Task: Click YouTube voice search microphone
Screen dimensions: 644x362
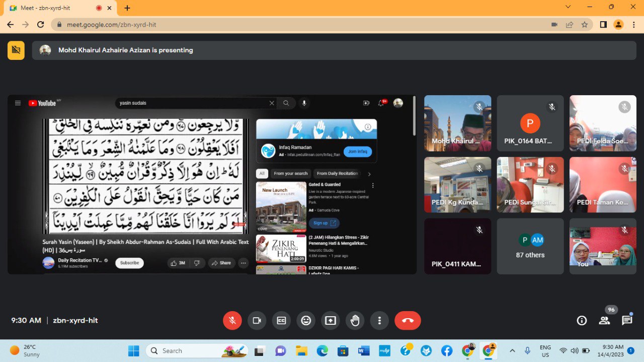Action: click(304, 103)
